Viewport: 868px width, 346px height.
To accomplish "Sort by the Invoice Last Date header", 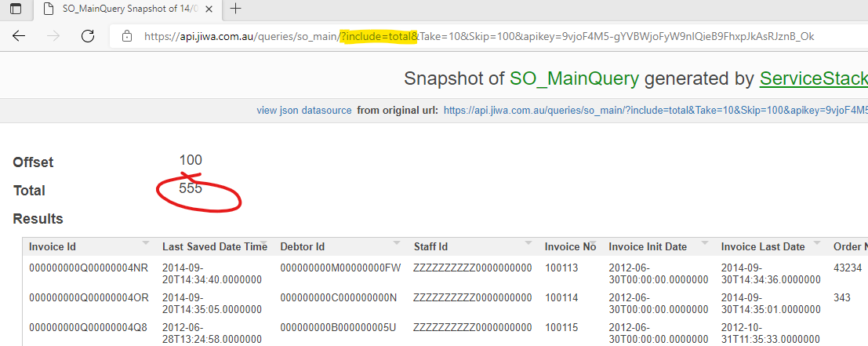I will point(762,246).
